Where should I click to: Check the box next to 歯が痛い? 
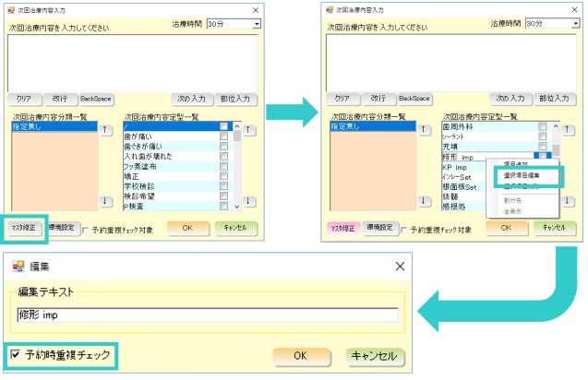click(223, 137)
